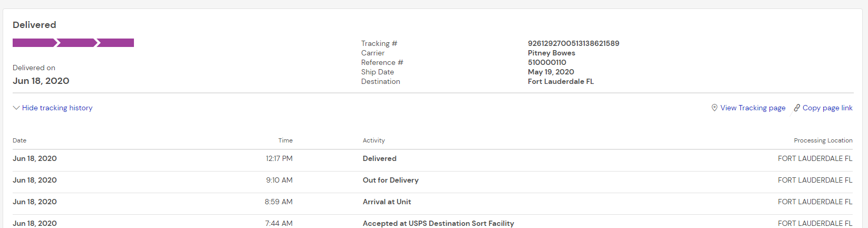Click the Pitney Bowes carrier name
Screen dimensions: 868x228
(x=551, y=53)
